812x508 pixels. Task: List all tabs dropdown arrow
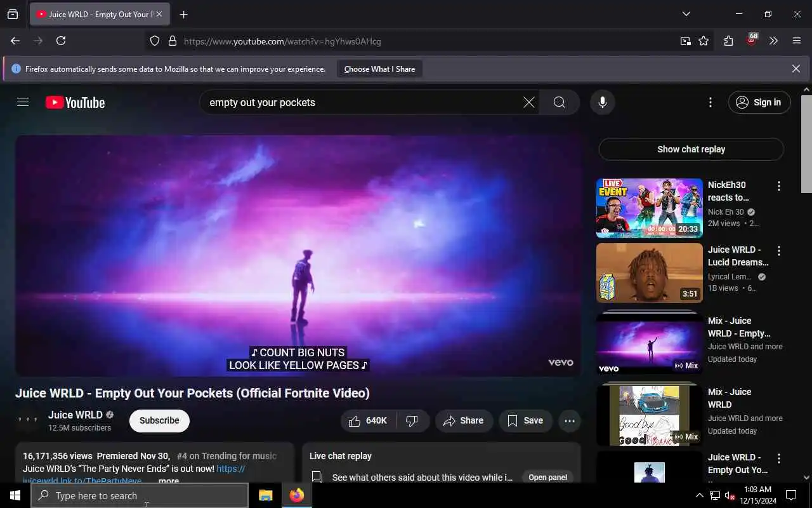(686, 14)
